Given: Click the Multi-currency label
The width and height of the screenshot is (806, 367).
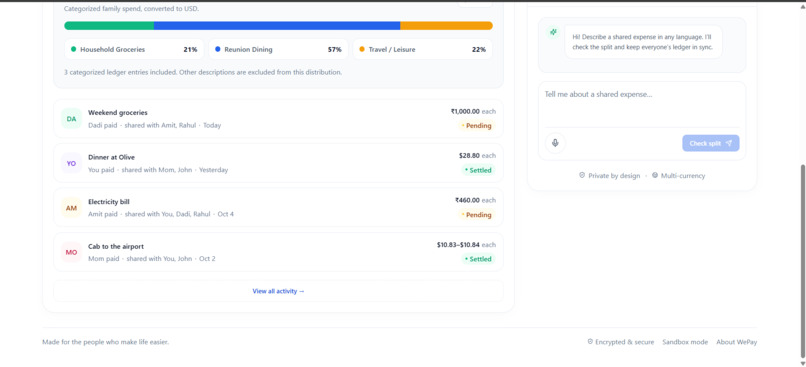Looking at the screenshot, I should click(683, 176).
